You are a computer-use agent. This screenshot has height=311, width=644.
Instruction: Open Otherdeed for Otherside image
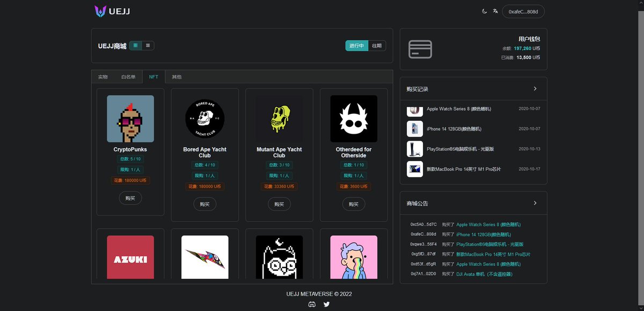pos(354,119)
